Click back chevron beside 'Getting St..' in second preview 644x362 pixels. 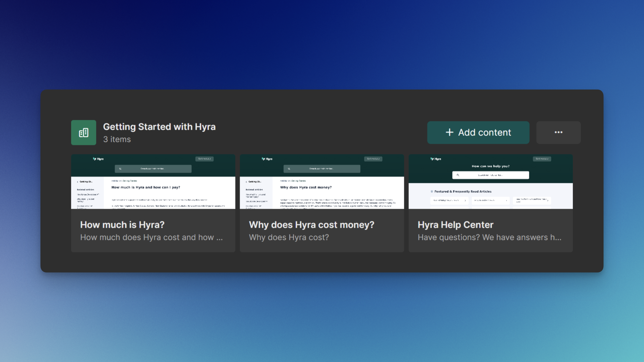pos(246,182)
